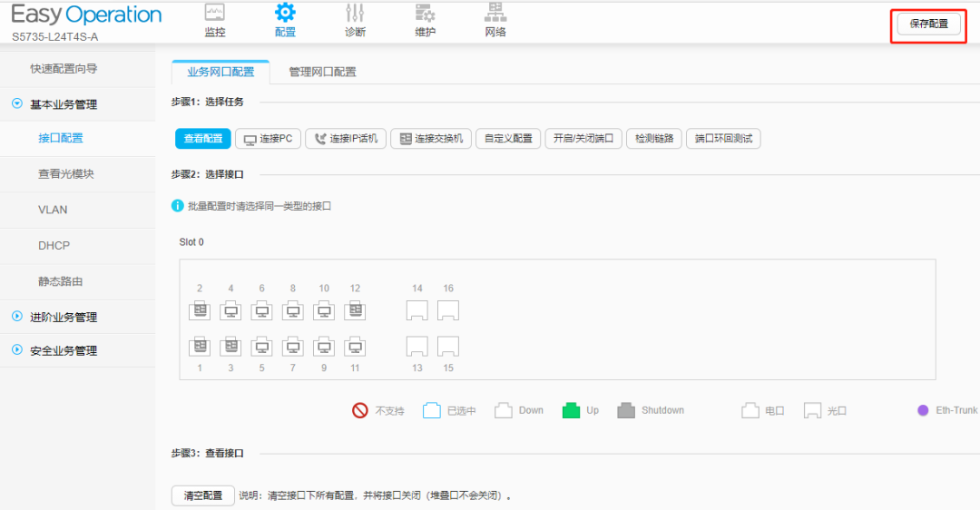980x510 pixels.
Task: Select 接口配置 in sidebar
Action: click(61, 138)
